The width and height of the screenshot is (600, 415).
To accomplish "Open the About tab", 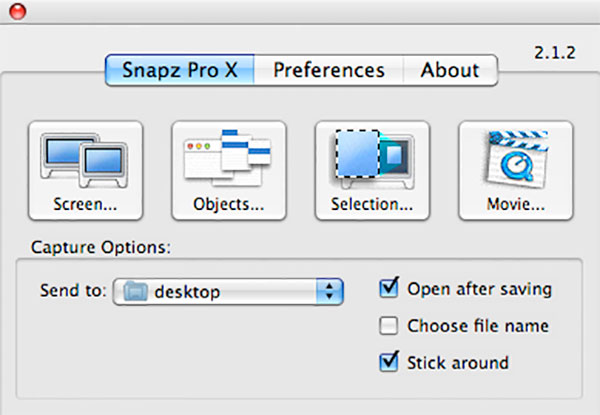I will click(450, 70).
